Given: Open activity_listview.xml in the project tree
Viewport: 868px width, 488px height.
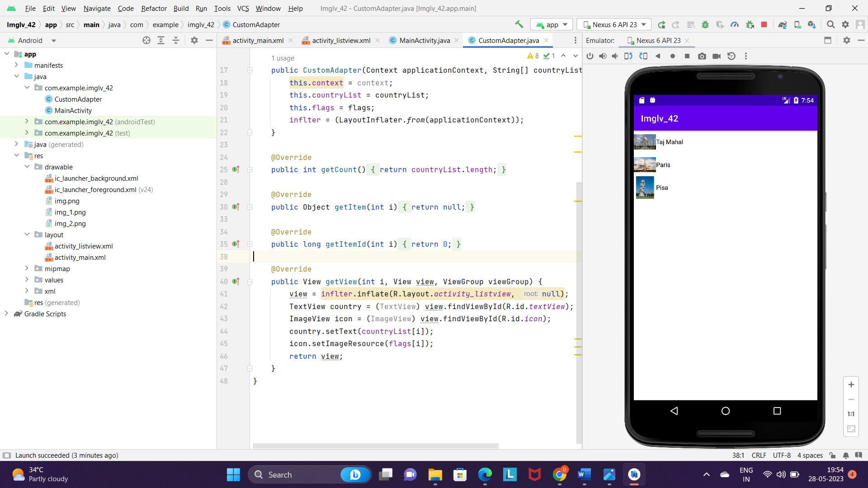Looking at the screenshot, I should tap(84, 246).
